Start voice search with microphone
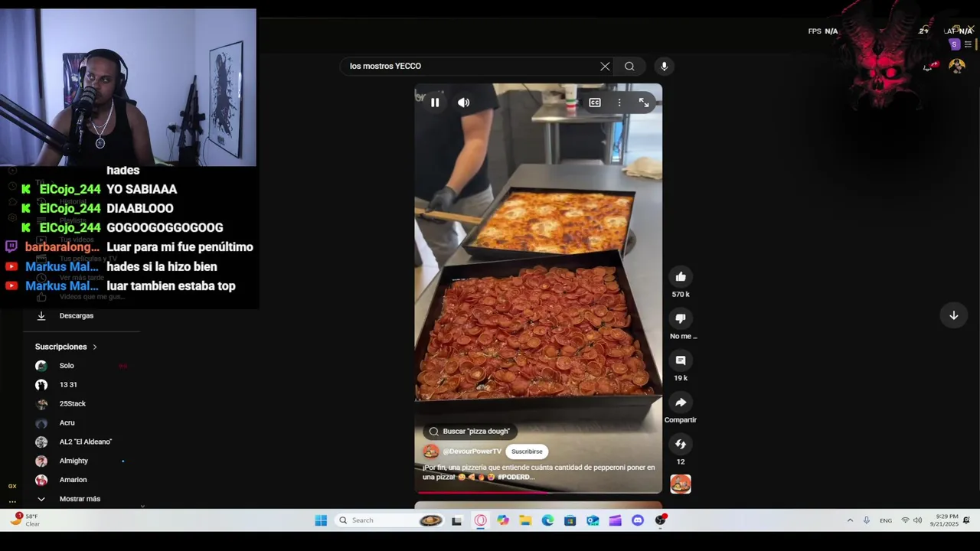980x551 pixels. (x=664, y=67)
